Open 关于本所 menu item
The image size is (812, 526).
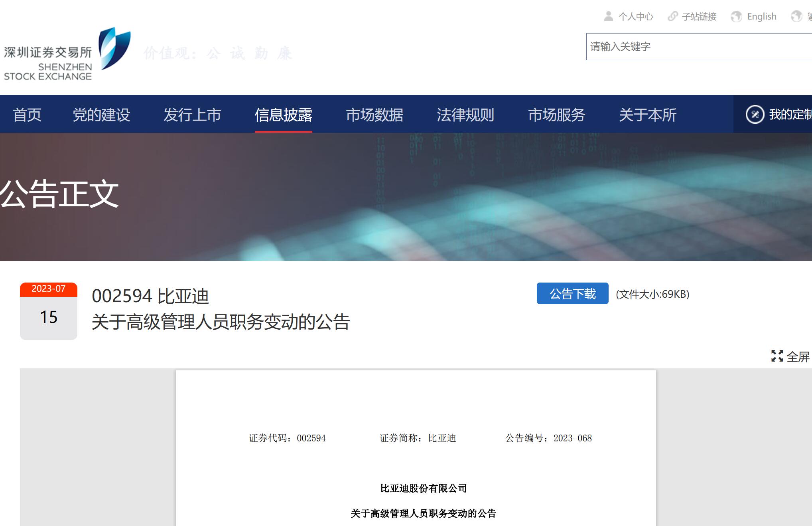[648, 115]
